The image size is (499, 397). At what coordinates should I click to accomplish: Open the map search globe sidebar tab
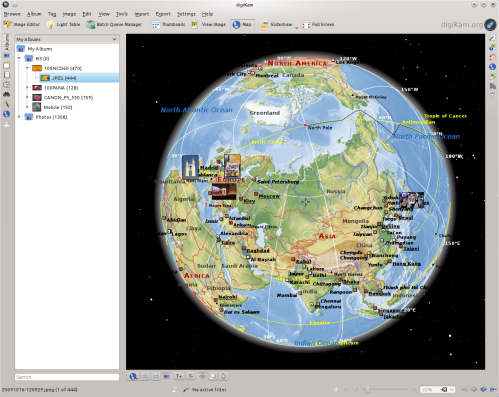click(6, 114)
